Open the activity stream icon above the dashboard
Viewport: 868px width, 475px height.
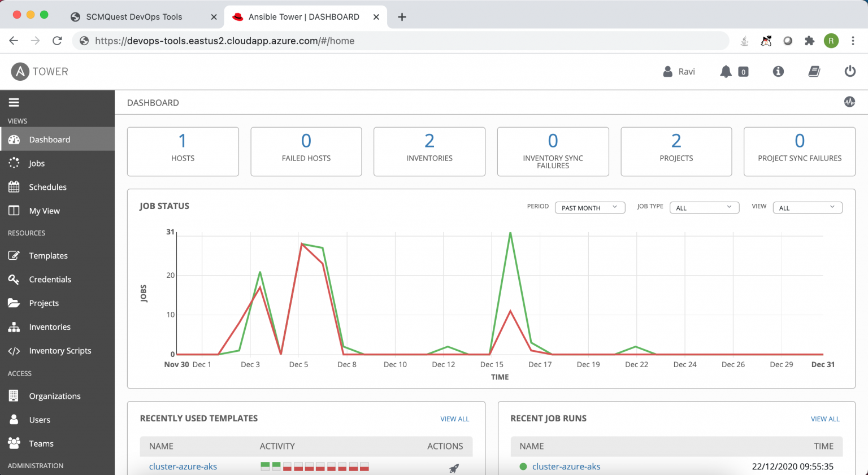(850, 102)
